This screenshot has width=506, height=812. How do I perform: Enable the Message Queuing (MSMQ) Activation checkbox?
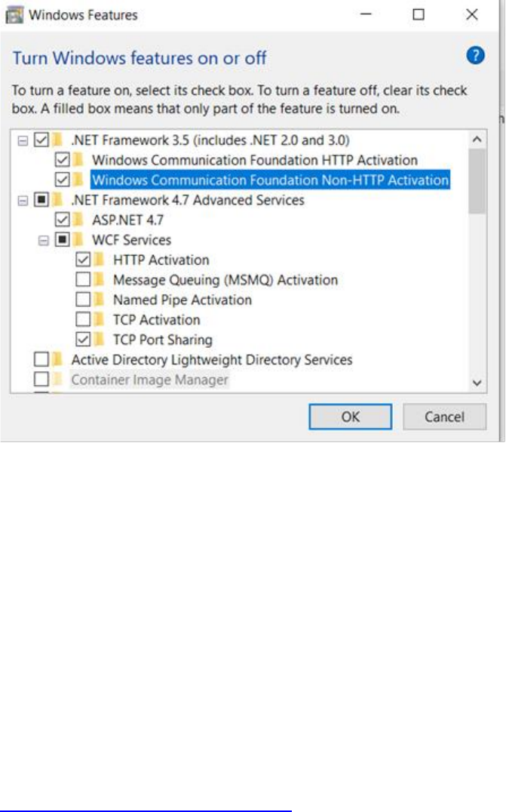84,280
